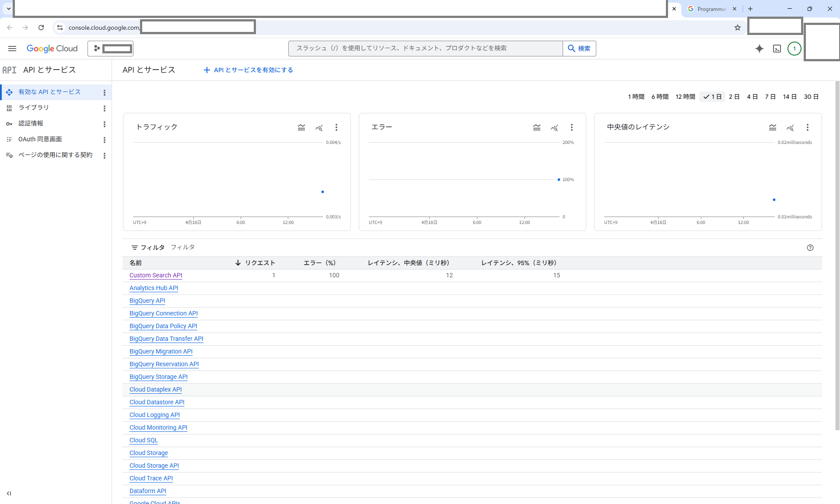Click the filter list icon

[135, 248]
